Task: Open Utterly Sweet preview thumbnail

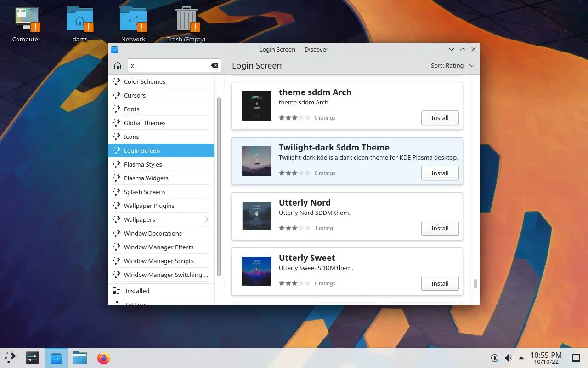Action: click(257, 271)
